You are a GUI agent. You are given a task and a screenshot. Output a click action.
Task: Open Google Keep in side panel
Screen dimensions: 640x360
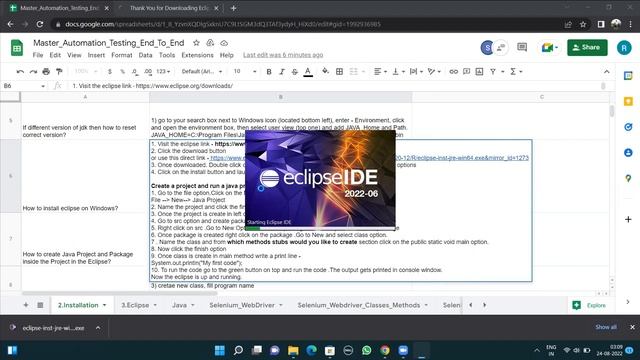pos(628,101)
